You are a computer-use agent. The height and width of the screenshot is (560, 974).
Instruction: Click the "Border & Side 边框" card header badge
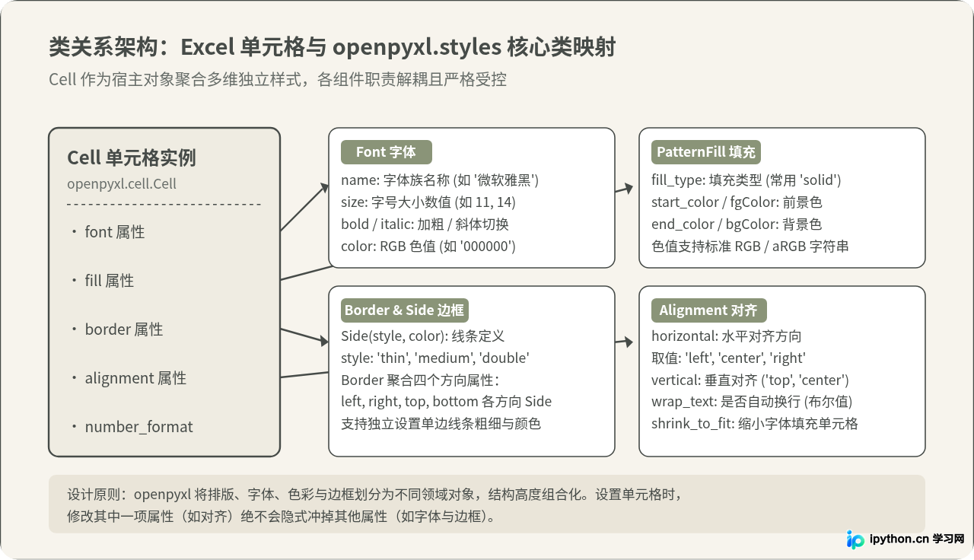pos(404,310)
